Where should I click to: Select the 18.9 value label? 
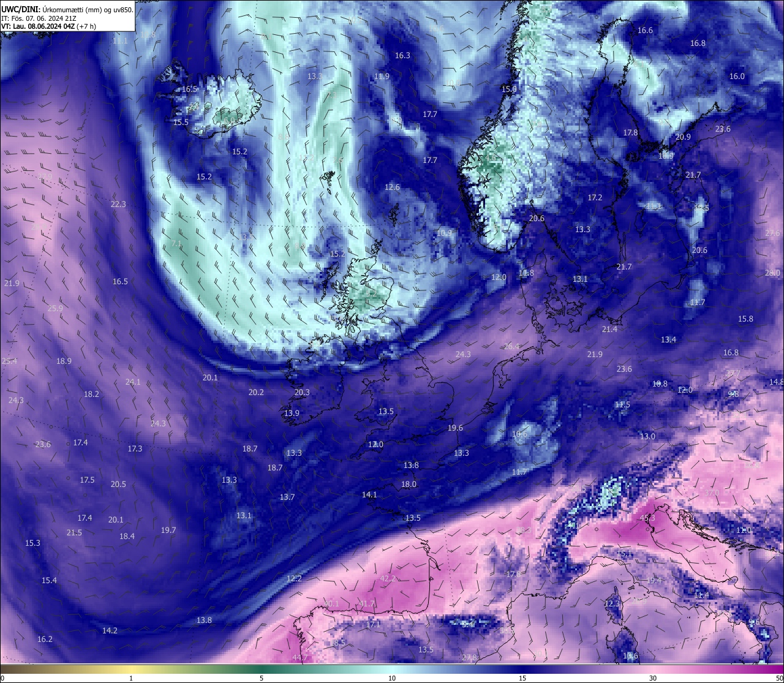pos(64,361)
